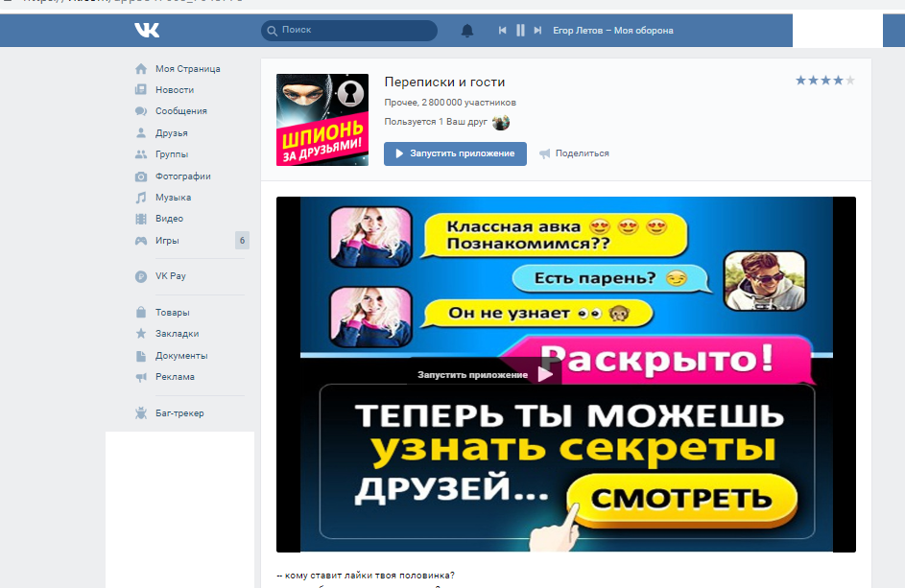Click the bug icon beside Баг-трекер
The width and height of the screenshot is (905, 588).
pyautogui.click(x=141, y=413)
